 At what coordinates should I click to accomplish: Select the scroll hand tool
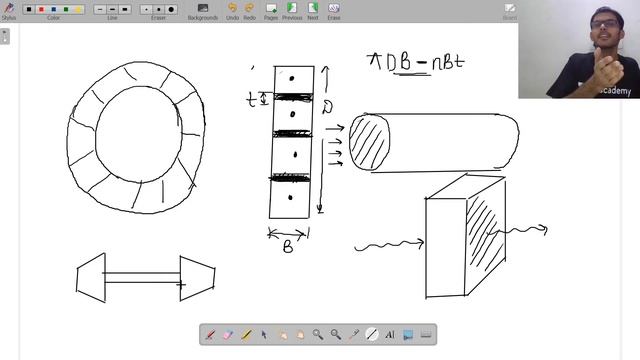click(300, 335)
